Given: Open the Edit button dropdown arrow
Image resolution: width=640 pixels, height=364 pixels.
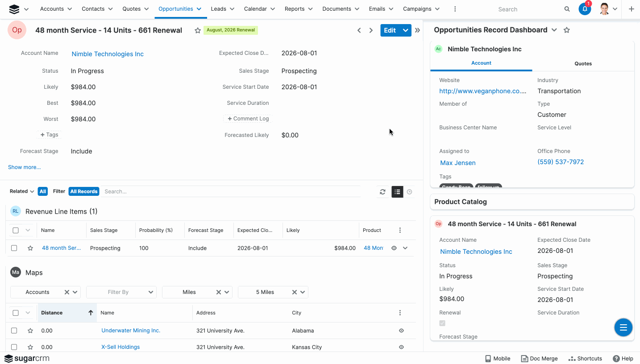Looking at the screenshot, I should (405, 30).
